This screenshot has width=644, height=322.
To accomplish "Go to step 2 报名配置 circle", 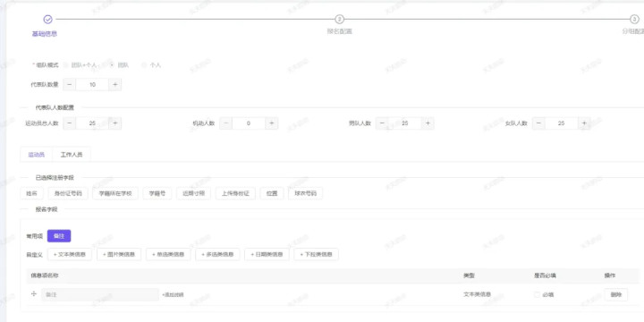I will pos(339,19).
